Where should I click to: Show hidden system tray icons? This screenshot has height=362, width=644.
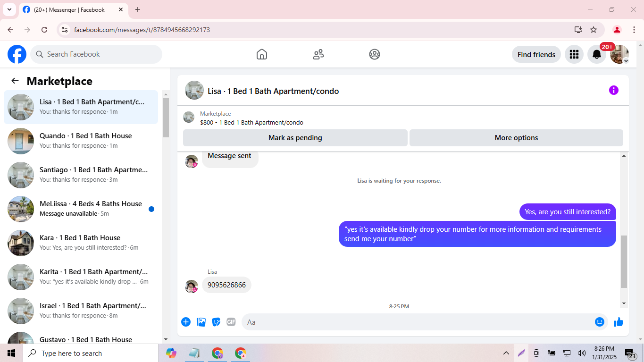(506, 353)
